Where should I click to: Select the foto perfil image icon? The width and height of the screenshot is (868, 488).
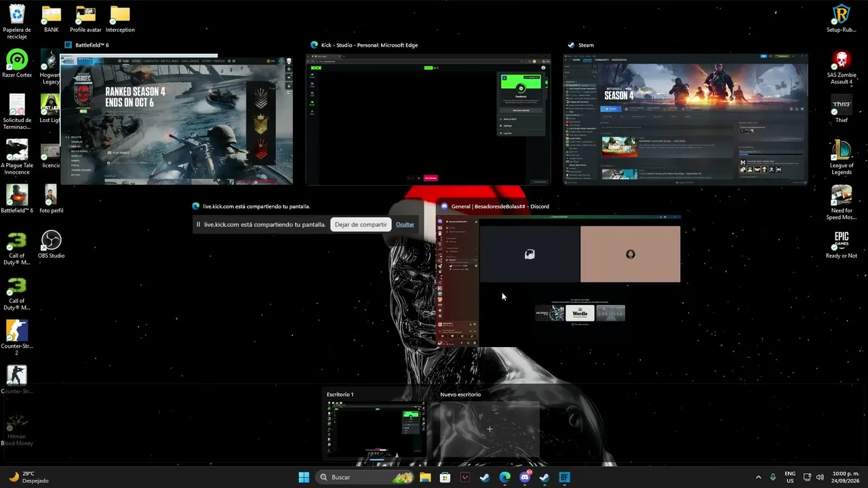pos(52,199)
